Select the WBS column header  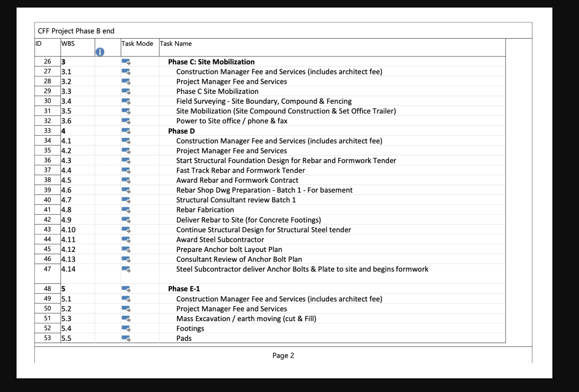coord(68,44)
